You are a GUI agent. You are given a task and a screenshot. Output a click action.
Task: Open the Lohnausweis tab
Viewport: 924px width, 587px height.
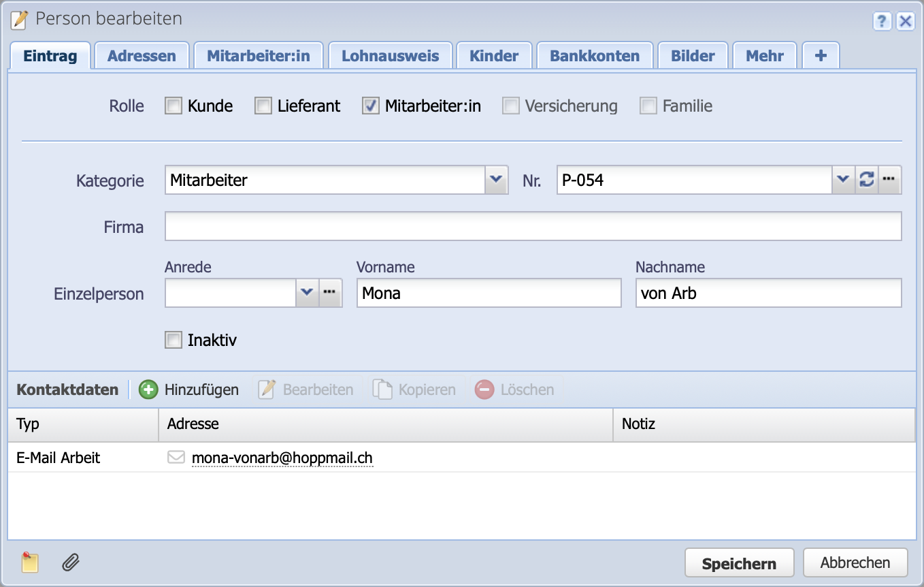click(390, 55)
